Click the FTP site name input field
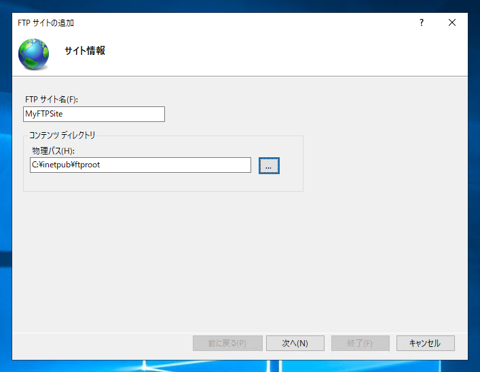 [x=94, y=114]
